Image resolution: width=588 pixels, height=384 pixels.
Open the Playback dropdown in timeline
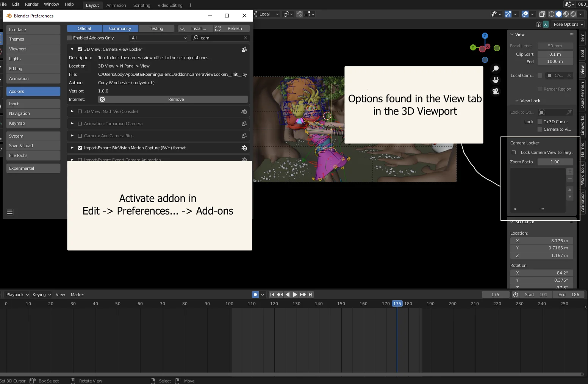(x=17, y=295)
